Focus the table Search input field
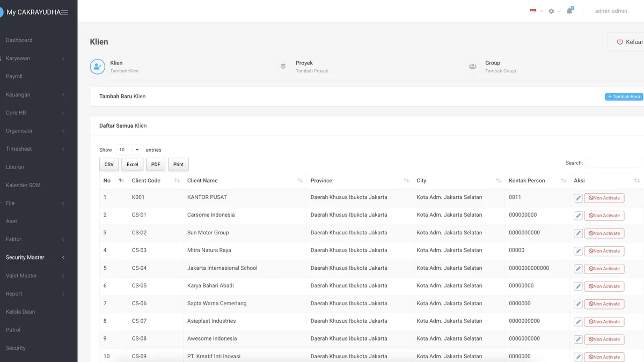This screenshot has width=644, height=362. 614,163
